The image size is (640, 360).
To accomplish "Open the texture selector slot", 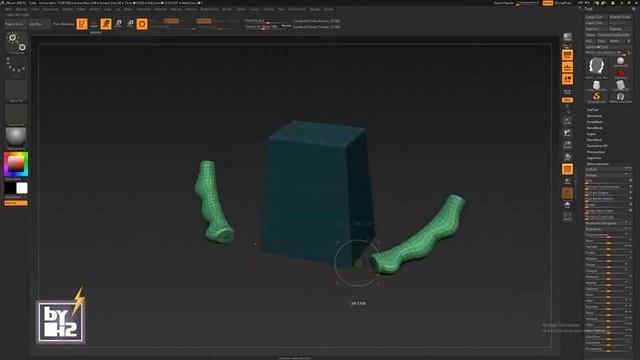I will (x=16, y=115).
